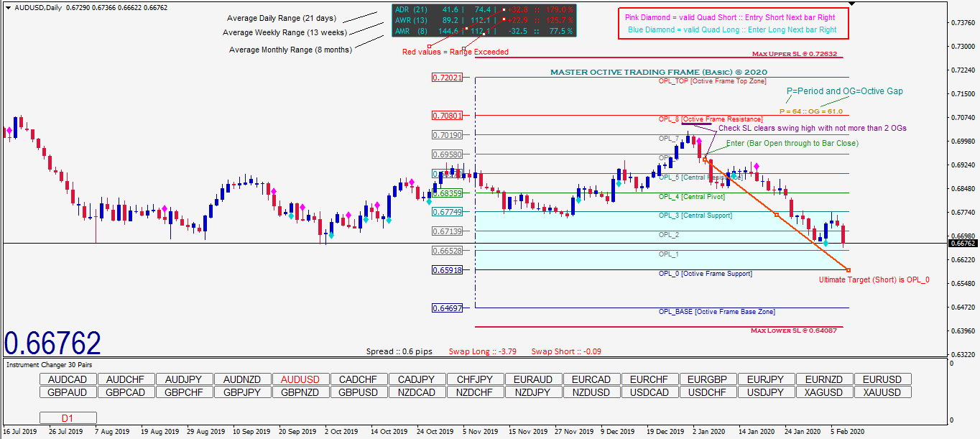The image size is (980, 439).
Task: Select GBPNZD pair button
Action: coord(300,392)
